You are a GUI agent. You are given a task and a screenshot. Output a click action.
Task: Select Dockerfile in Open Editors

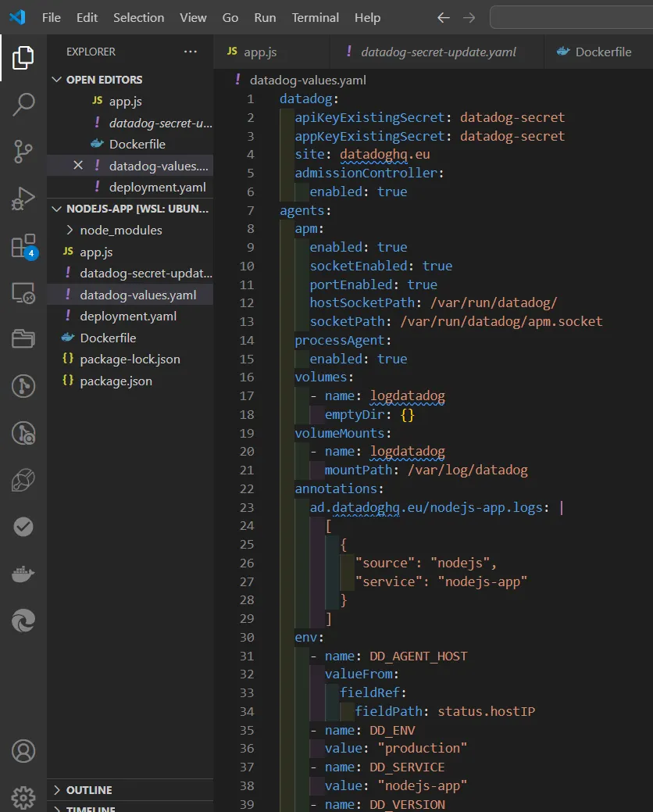click(130, 144)
